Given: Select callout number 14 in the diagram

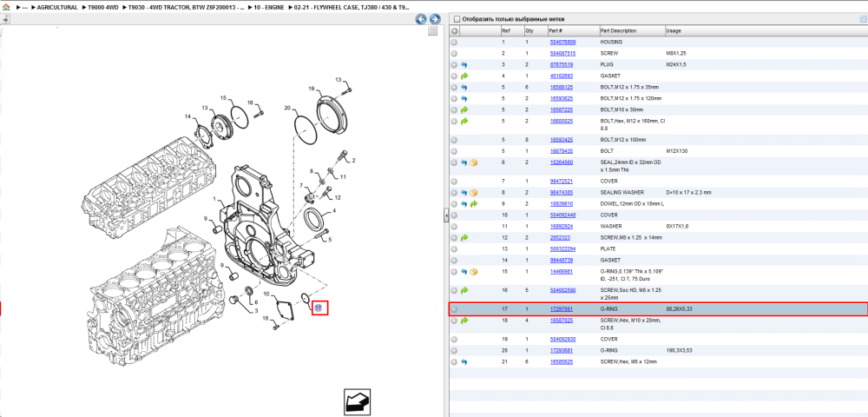Looking at the screenshot, I should [187, 117].
